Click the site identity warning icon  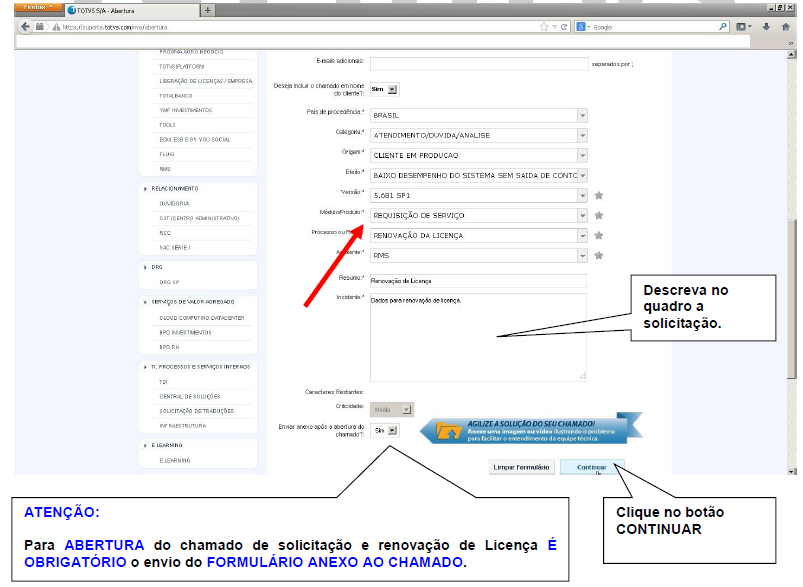pos(56,27)
